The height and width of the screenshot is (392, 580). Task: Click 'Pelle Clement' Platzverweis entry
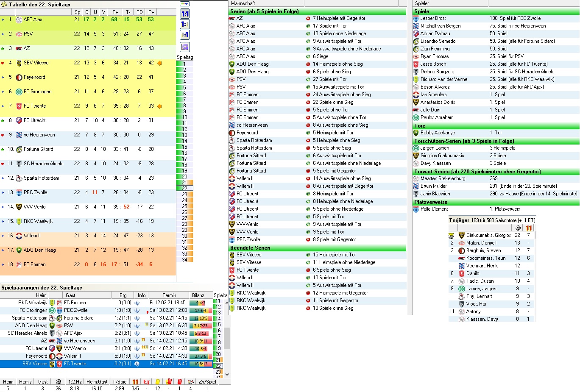(434, 209)
